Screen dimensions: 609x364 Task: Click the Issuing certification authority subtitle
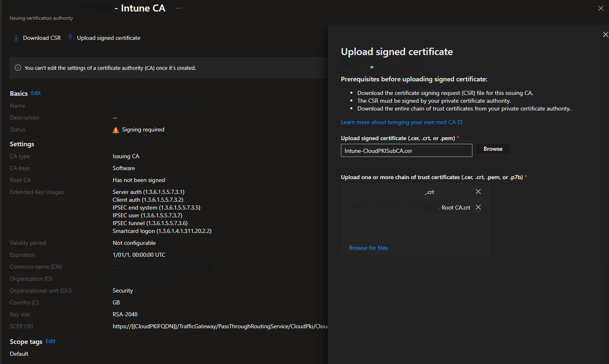[x=42, y=18]
